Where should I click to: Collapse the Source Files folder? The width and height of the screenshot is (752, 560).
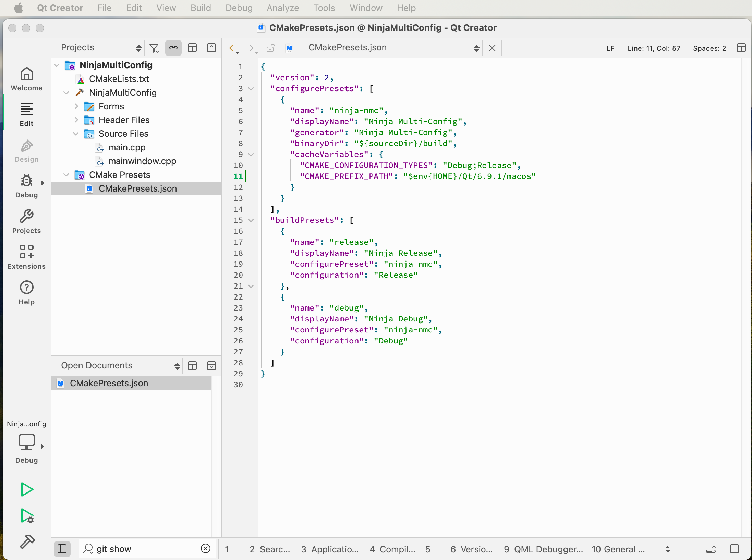(76, 134)
